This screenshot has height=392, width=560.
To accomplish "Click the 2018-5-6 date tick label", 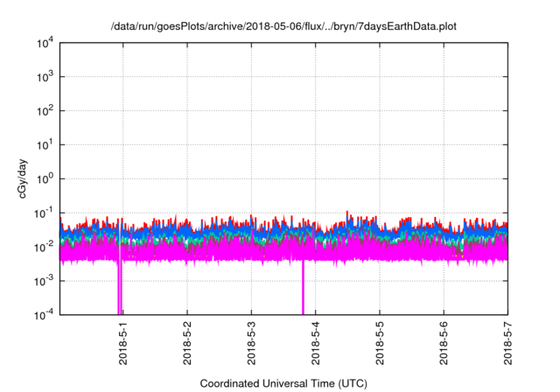I will [x=444, y=343].
